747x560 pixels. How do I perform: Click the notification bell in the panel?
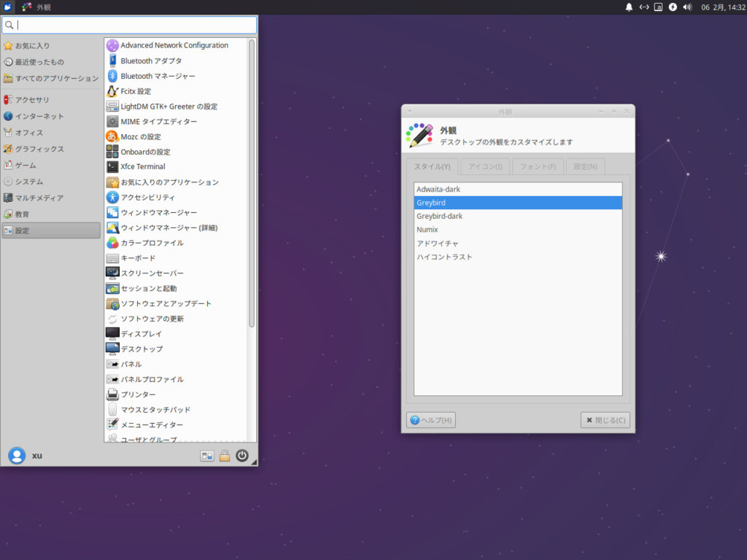[x=628, y=7]
